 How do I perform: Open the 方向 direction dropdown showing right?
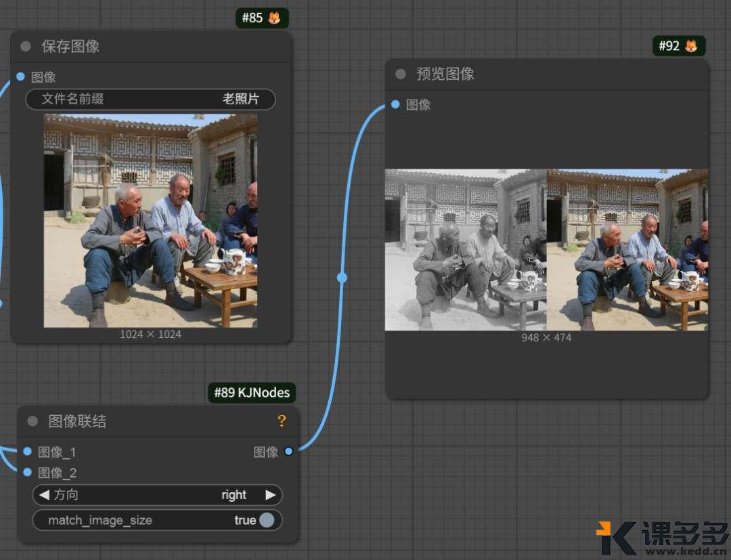pos(157,495)
